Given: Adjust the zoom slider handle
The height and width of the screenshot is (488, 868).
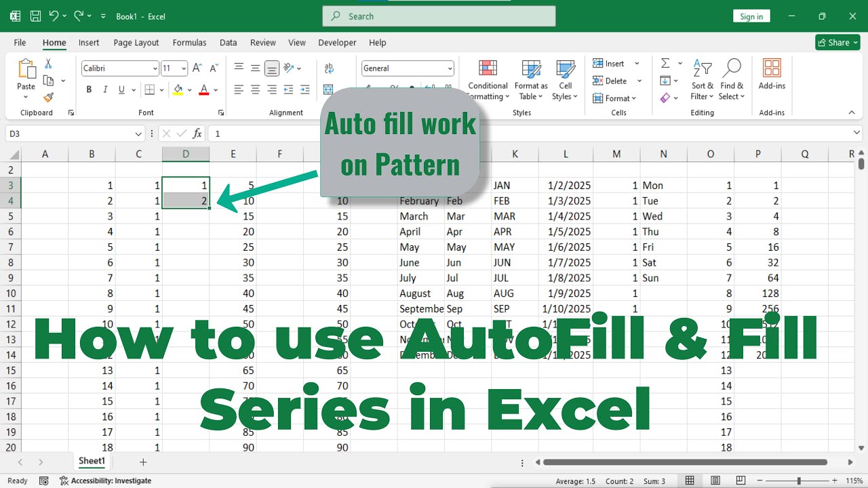Looking at the screenshot, I should [800, 481].
